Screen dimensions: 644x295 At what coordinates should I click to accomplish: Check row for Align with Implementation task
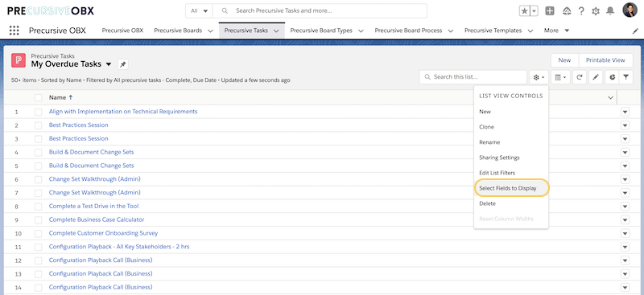[38, 112]
